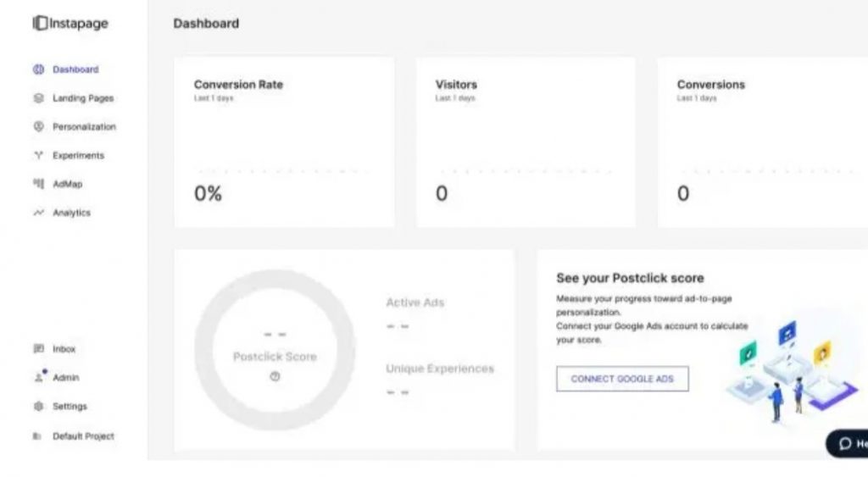
Task: Click the Personalization icon in the sidebar
Action: click(38, 127)
